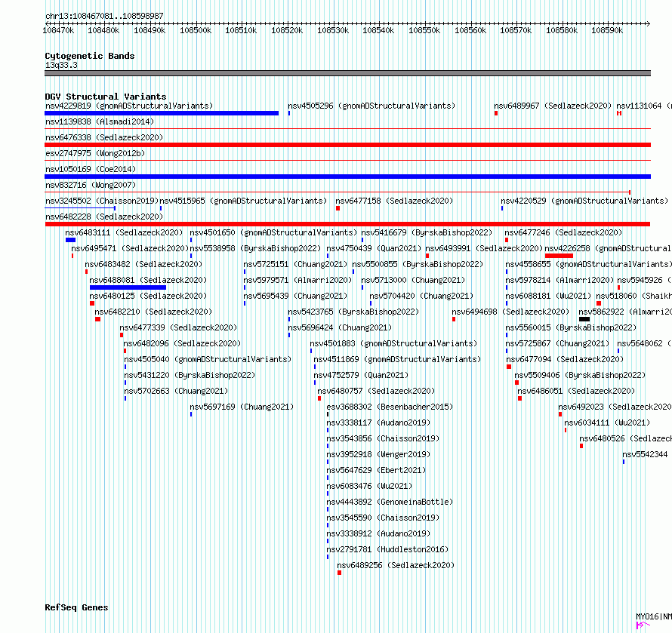672x633 pixels.
Task: Click nsv5713000 (Chuang2021) label
Action: (413, 280)
